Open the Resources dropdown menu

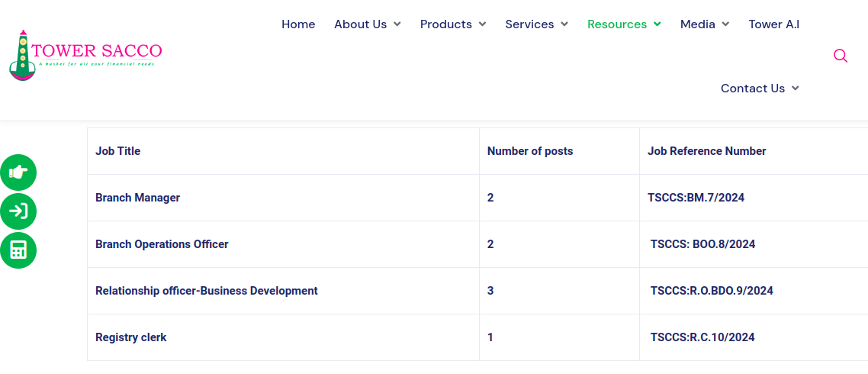pos(623,24)
